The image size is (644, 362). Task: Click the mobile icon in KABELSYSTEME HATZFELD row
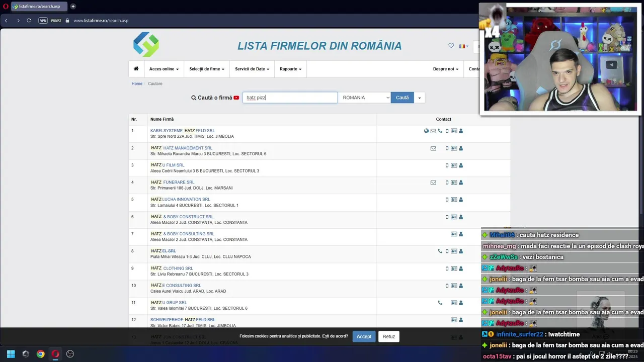(x=447, y=131)
